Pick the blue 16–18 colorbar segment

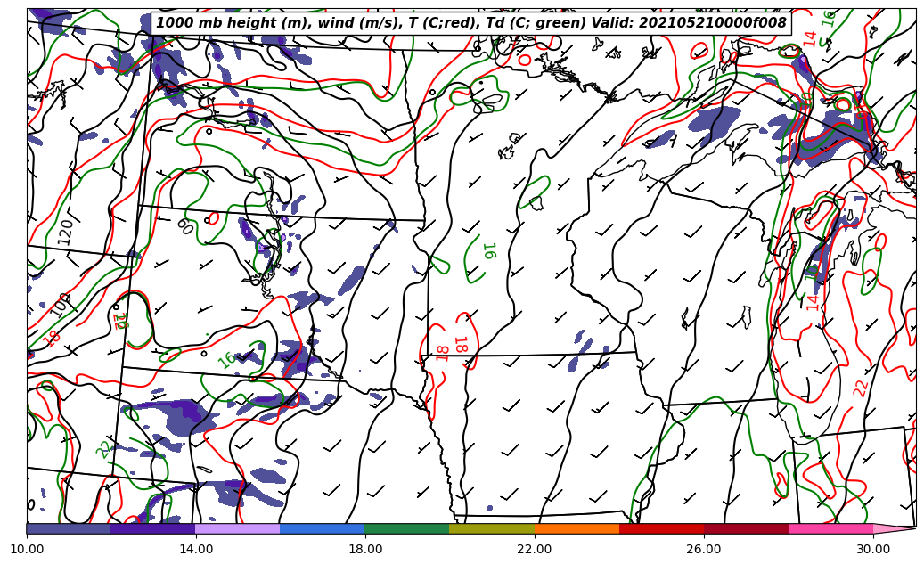click(x=323, y=528)
